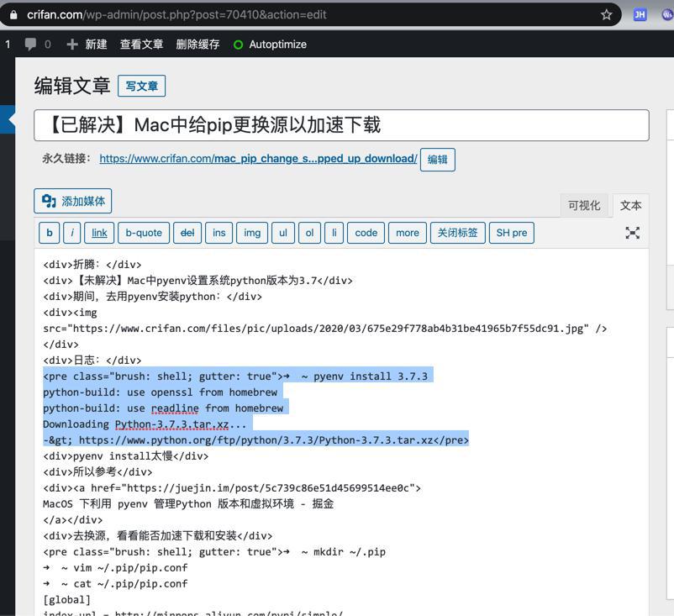The image size is (674, 616).
Task: Click the img quicktag button
Action: pos(252,233)
